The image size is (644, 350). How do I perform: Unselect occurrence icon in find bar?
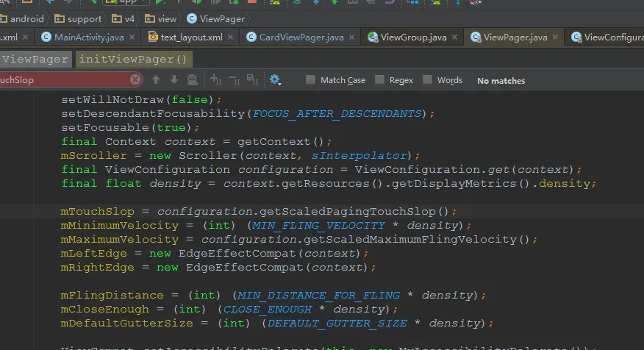234,79
